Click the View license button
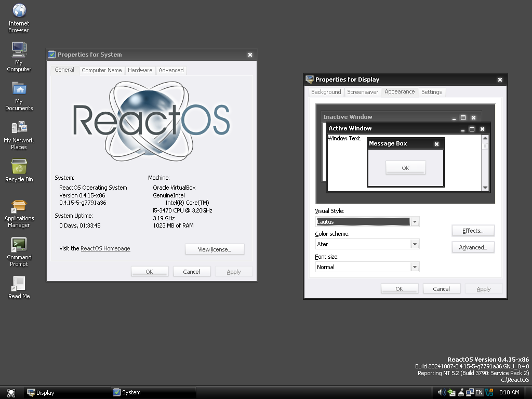 point(214,249)
